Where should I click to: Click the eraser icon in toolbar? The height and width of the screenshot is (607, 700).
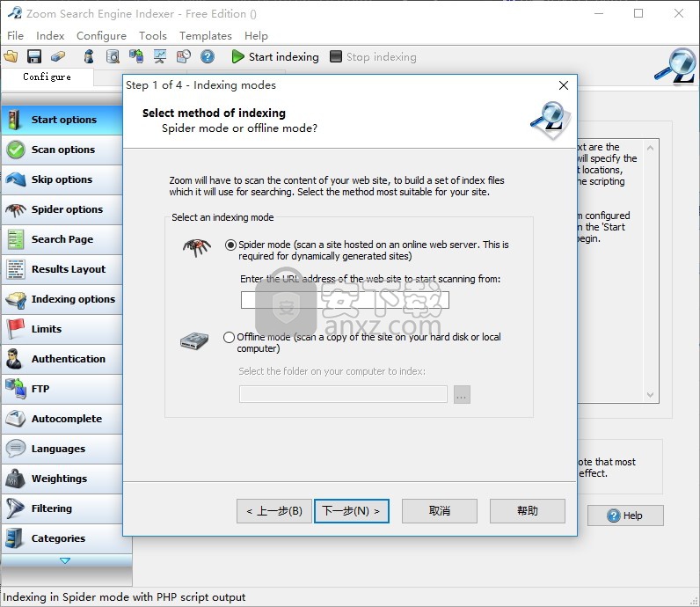pos(58,56)
